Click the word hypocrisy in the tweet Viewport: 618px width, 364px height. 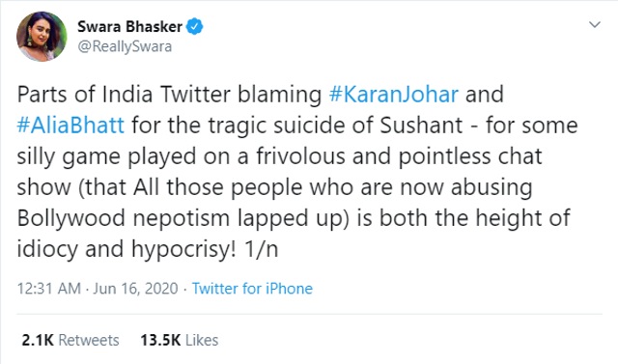[x=183, y=250]
